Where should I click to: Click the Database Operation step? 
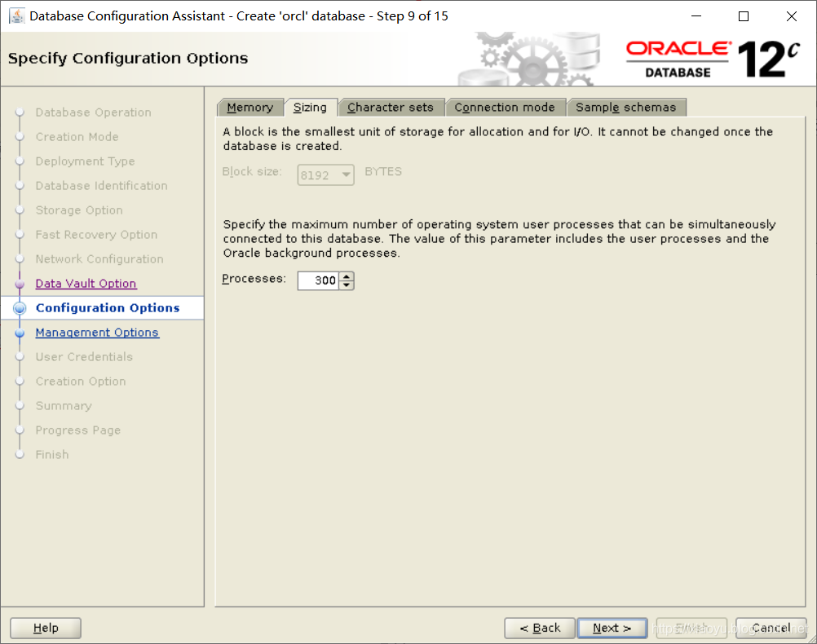[93, 112]
